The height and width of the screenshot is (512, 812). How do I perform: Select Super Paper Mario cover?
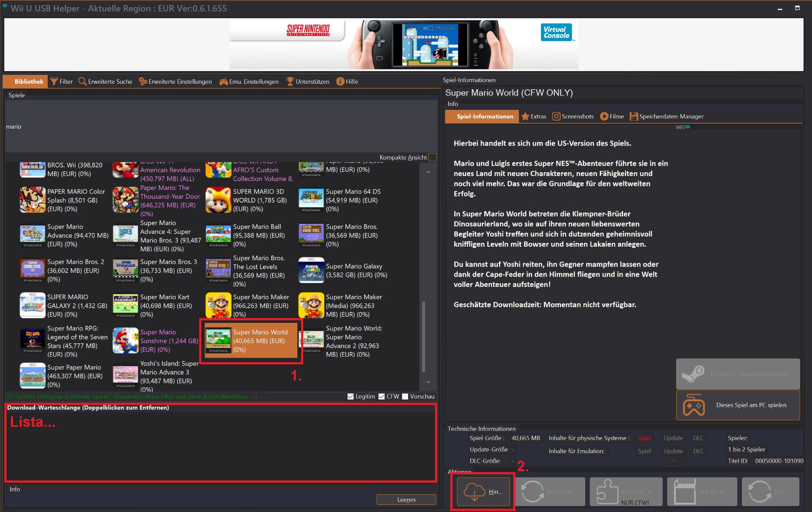(33, 376)
